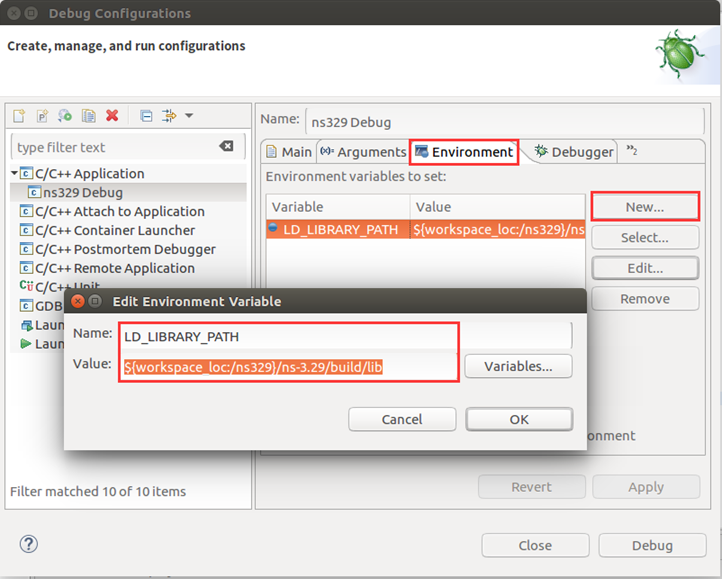Viewport: 722px width, 579px height.
Task: Click the Close button of Debug Configurations
Action: [535, 545]
